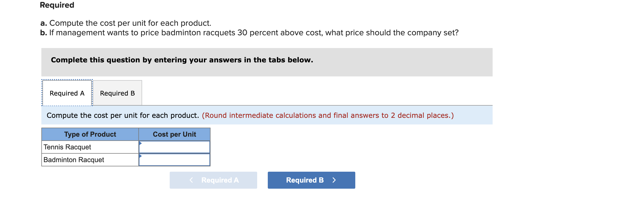
Task: Click the Type of Product column header
Action: point(90,134)
